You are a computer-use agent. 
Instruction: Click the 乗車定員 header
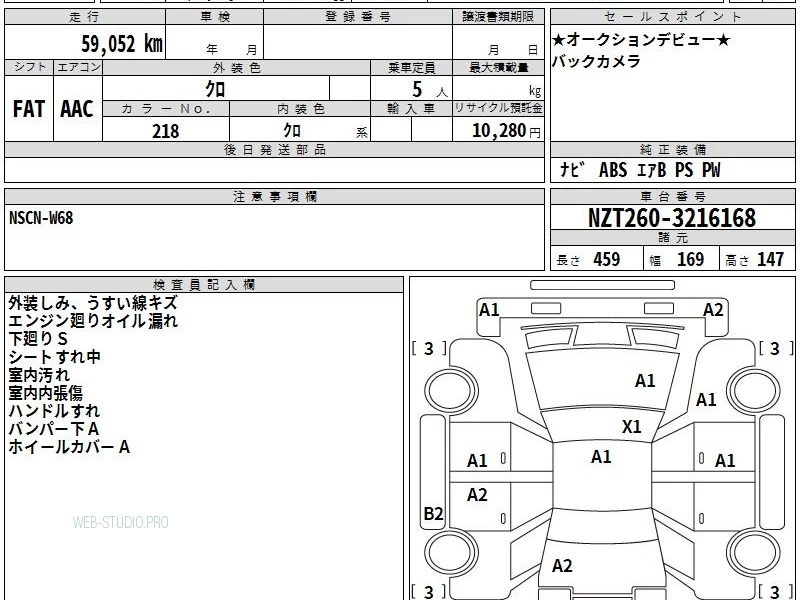click(412, 67)
